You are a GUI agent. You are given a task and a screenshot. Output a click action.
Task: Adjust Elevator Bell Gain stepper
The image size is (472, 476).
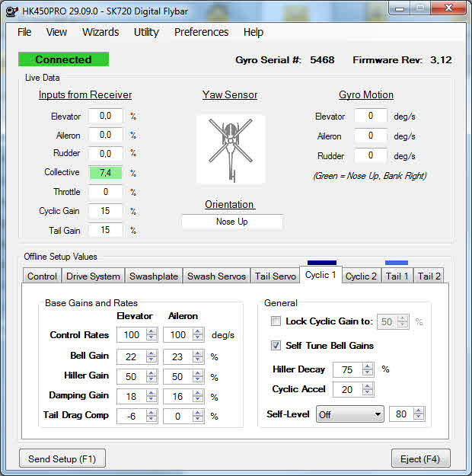(x=151, y=356)
